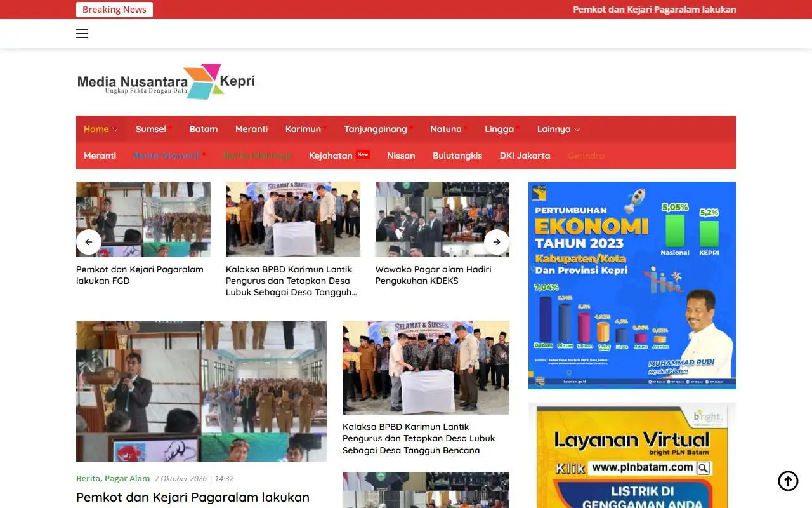This screenshot has width=812, height=508.
Task: Expand the Home menu dropdown
Action: (x=101, y=129)
